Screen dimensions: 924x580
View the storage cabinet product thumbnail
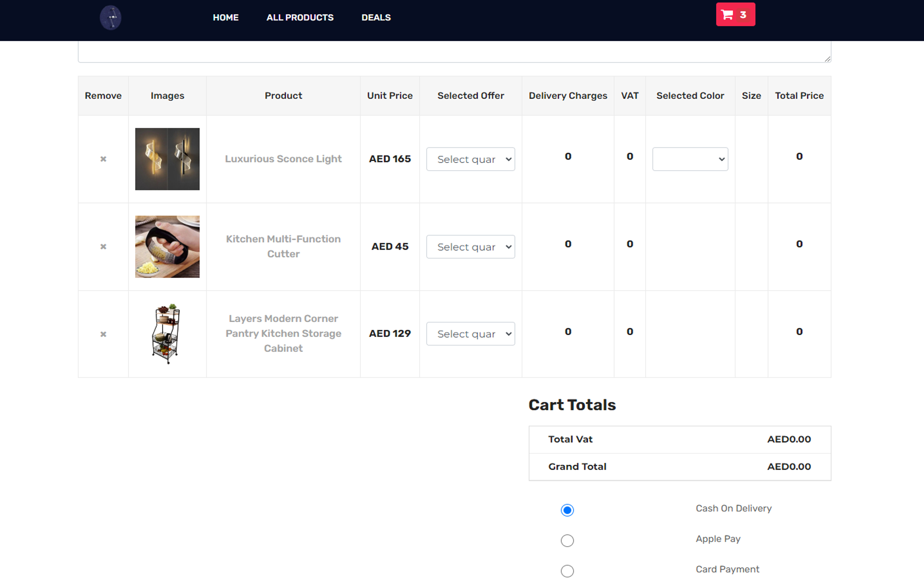167,334
